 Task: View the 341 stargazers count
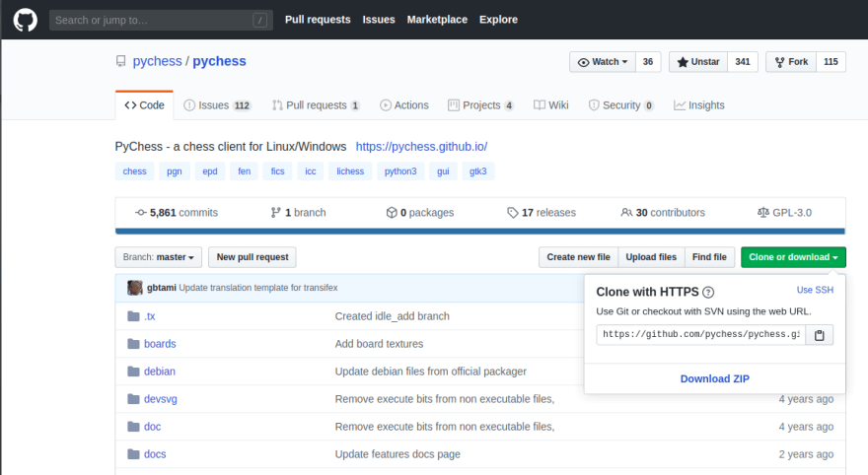point(743,62)
